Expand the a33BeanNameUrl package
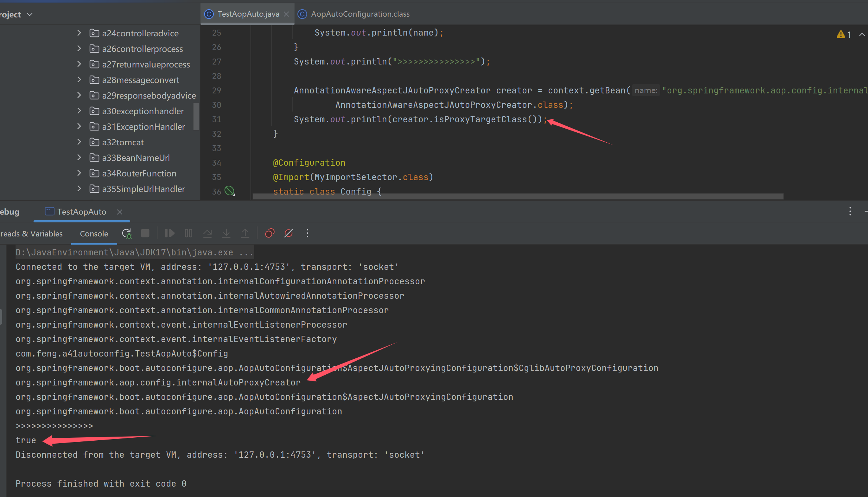The image size is (868, 497). pyautogui.click(x=79, y=158)
